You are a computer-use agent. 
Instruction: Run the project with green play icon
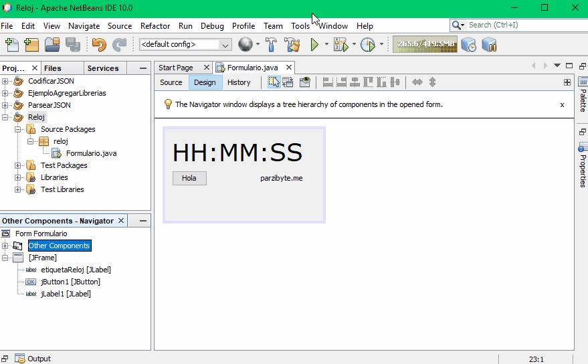point(314,44)
